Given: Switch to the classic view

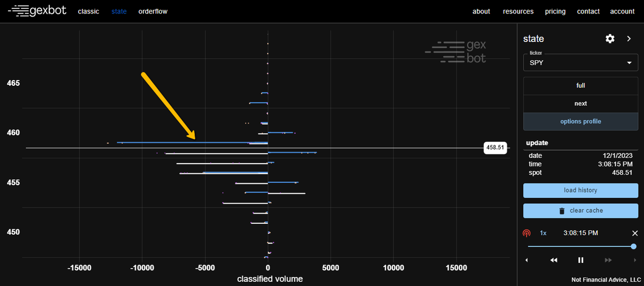Looking at the screenshot, I should coord(89,11).
